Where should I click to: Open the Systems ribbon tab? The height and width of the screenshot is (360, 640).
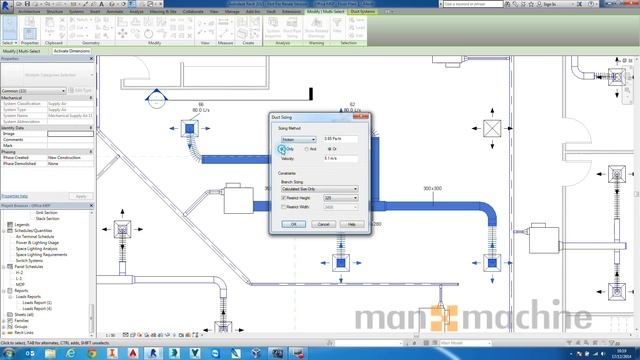pyautogui.click(x=76, y=11)
